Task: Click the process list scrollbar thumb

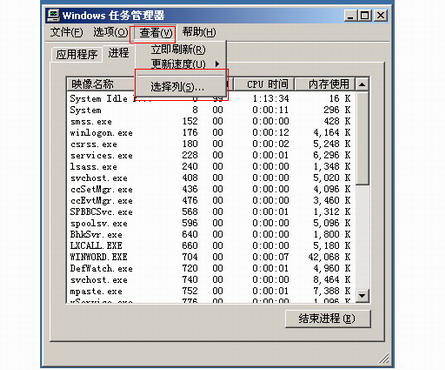Action: (x=362, y=138)
